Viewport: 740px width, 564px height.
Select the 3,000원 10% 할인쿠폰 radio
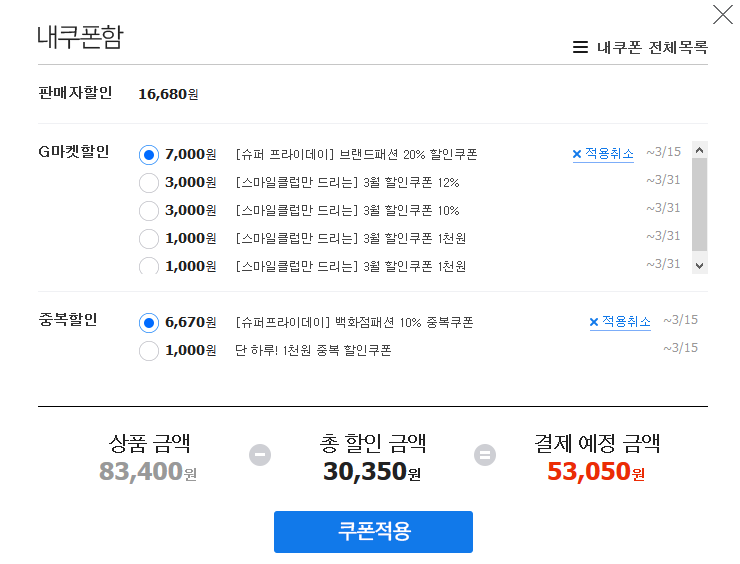point(149,211)
